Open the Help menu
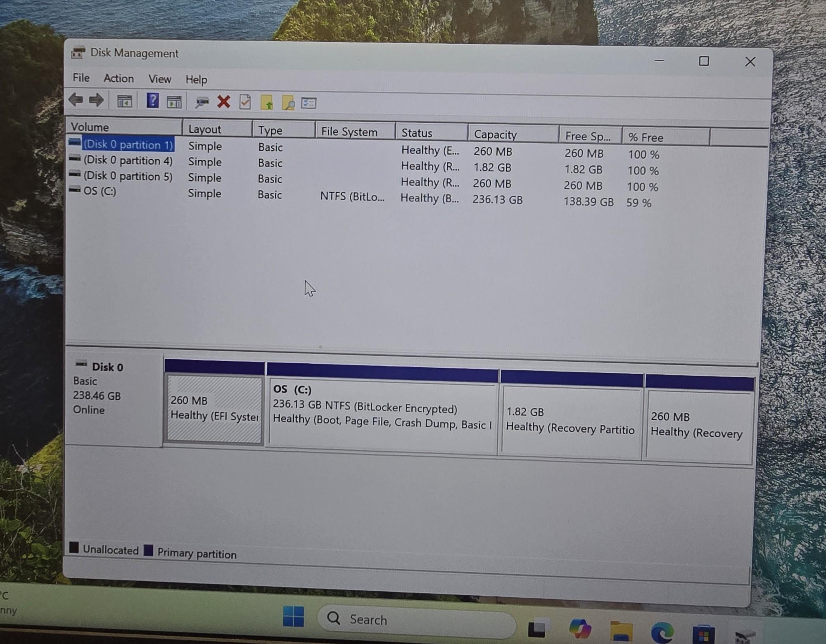Viewport: 826px width, 644px height. click(x=196, y=80)
